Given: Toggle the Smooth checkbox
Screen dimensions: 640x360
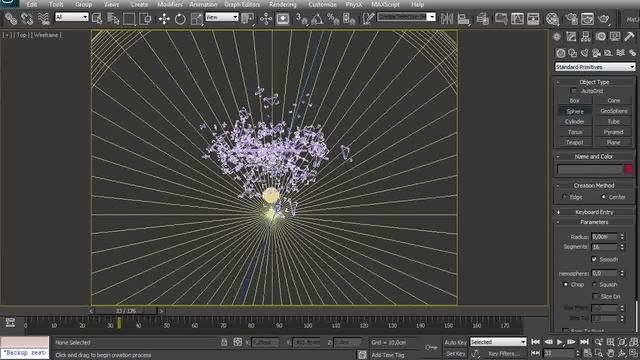Looking at the screenshot, I should [594, 259].
